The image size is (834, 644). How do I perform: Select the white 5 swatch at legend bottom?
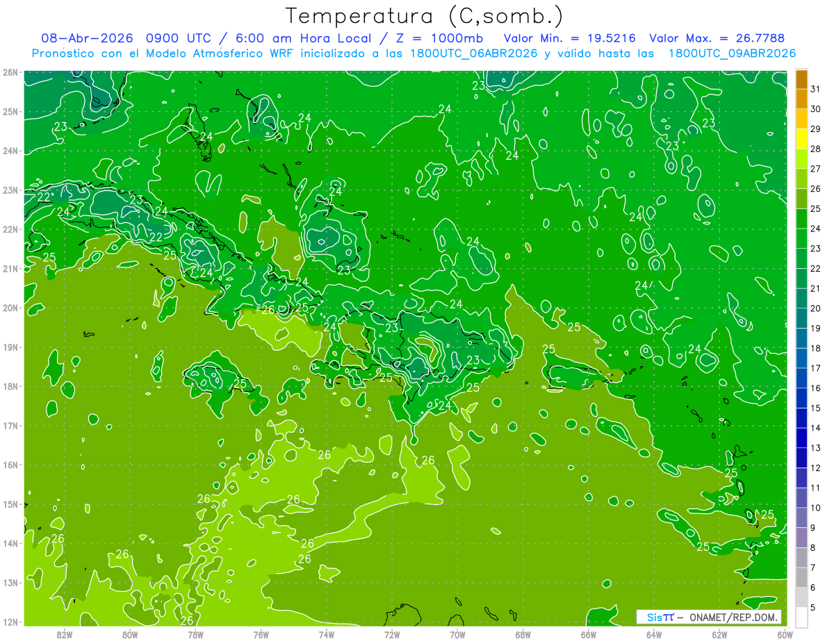(x=801, y=617)
